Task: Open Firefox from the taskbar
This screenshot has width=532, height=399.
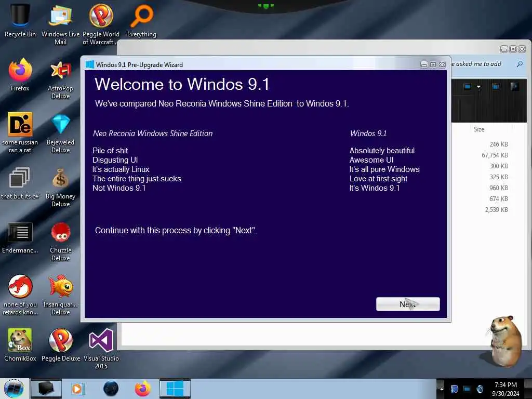Action: click(143, 389)
